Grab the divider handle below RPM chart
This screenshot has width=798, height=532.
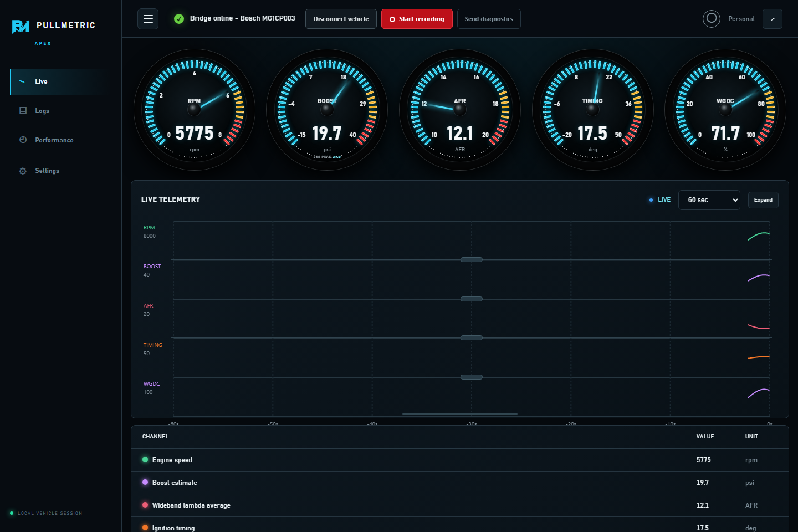(472, 259)
